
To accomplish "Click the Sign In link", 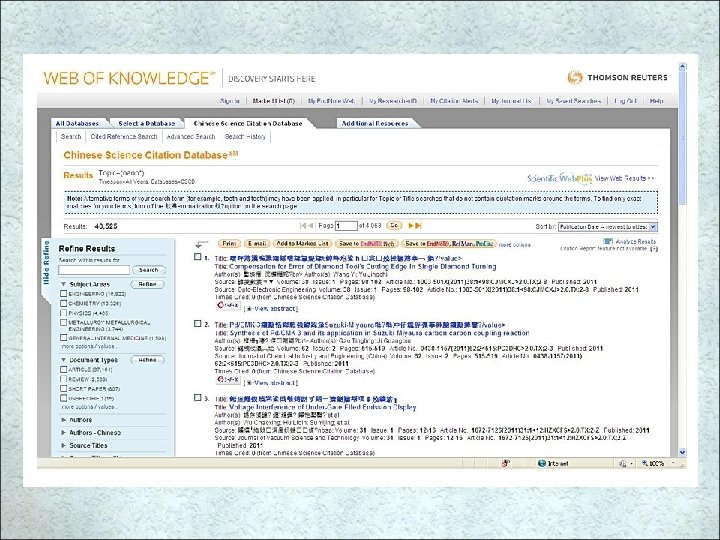I will pos(230,101).
